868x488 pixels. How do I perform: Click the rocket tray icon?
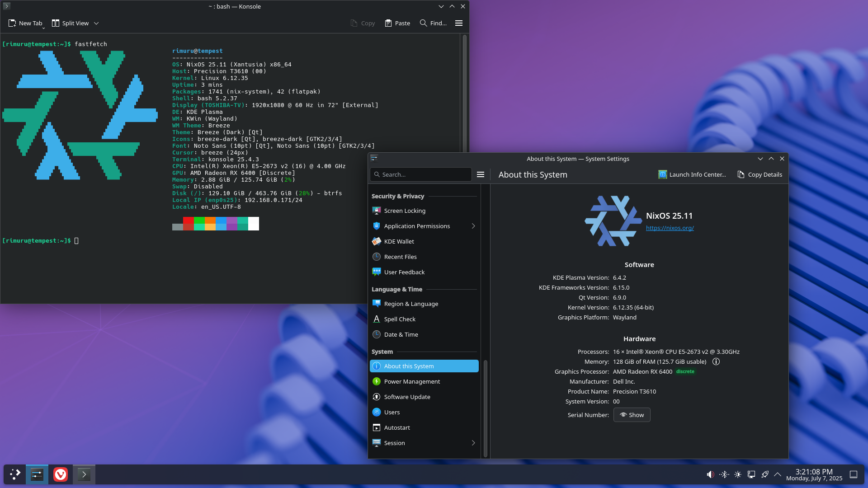pos(764,474)
